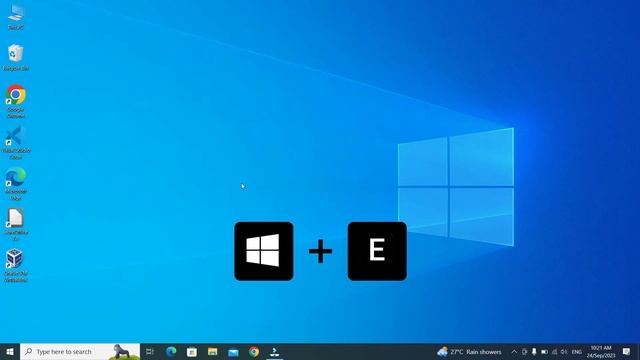
Task: Select the Microsoft Edge desktop shortcut
Action: click(x=16, y=183)
